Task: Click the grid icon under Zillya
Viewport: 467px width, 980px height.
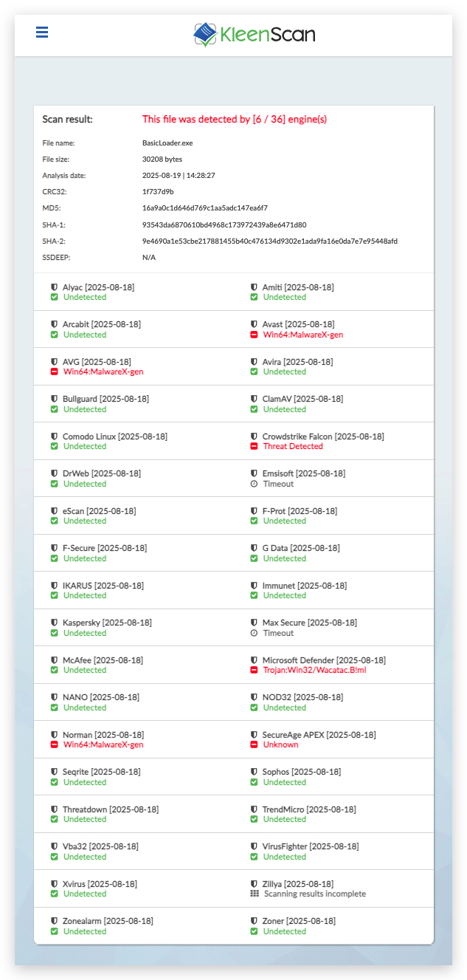Action: click(254, 894)
